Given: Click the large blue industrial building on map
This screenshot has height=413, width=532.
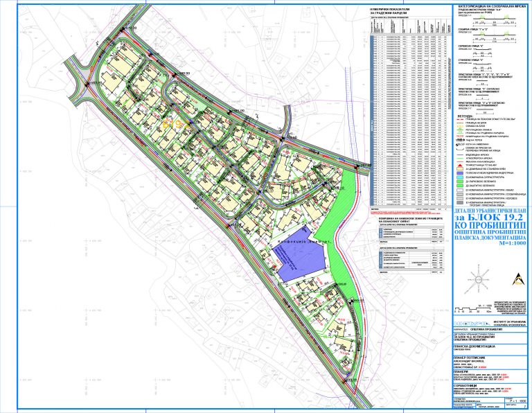Looking at the screenshot, I should [299, 255].
